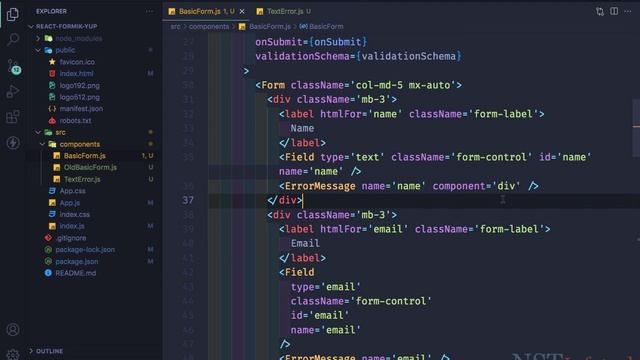Click the Explorer more actions ellipsis
This screenshot has height=360, width=640.
pyautogui.click(x=149, y=11)
